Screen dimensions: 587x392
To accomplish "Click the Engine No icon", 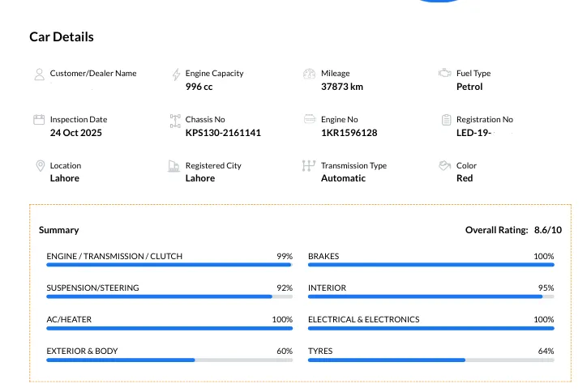I will [309, 120].
